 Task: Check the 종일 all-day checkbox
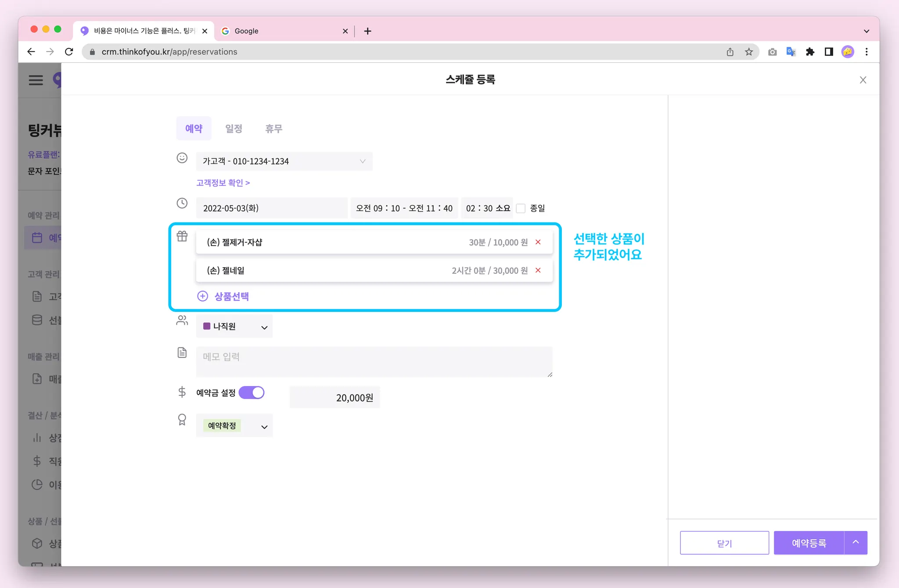tap(521, 208)
